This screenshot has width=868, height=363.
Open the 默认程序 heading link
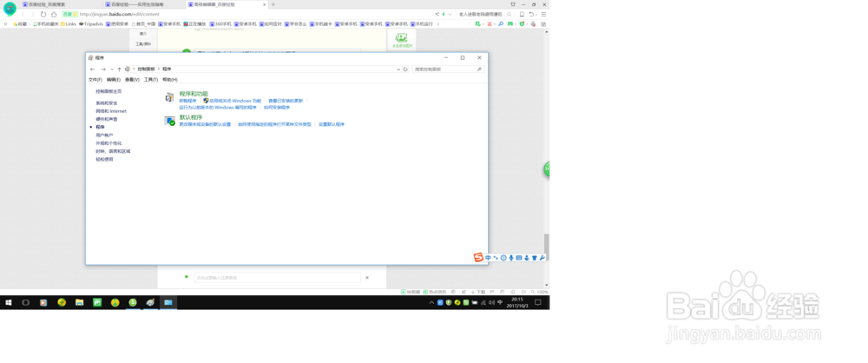click(x=191, y=117)
